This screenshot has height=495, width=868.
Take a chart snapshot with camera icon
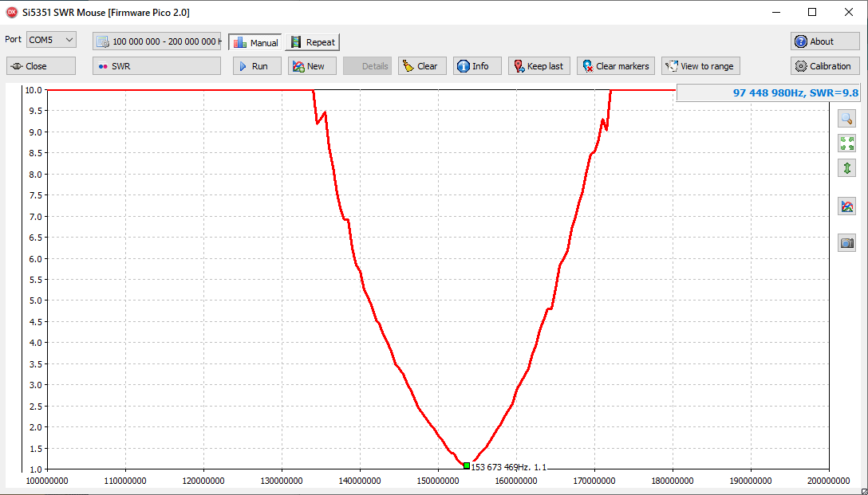(846, 243)
